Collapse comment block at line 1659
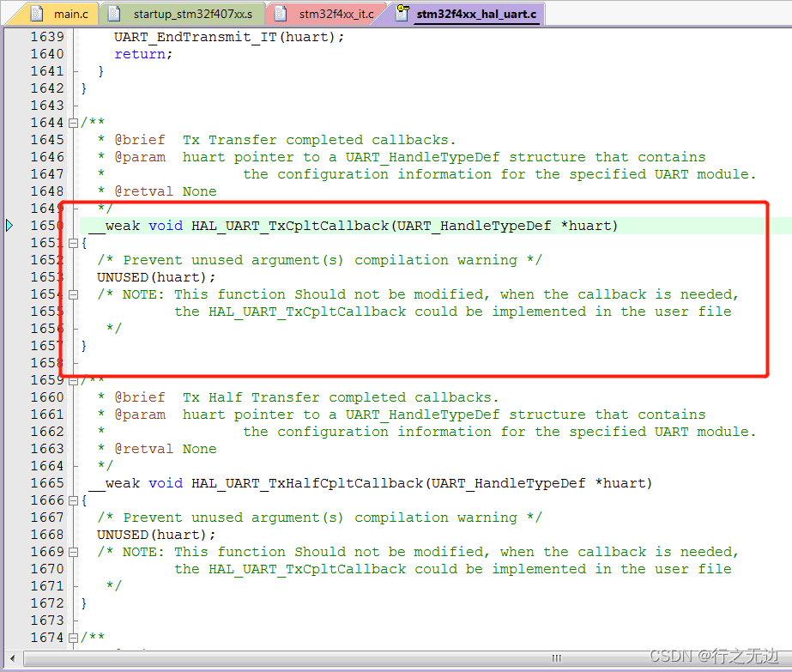 [x=73, y=380]
